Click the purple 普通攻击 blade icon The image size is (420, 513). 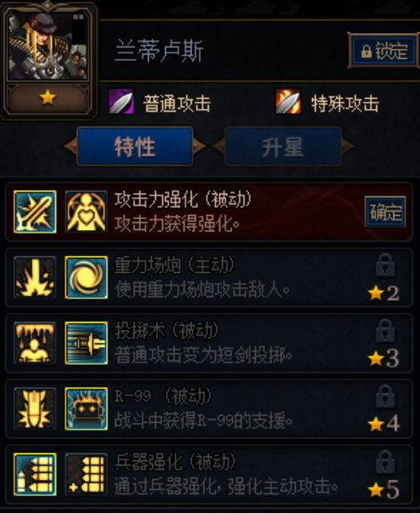pos(121,102)
